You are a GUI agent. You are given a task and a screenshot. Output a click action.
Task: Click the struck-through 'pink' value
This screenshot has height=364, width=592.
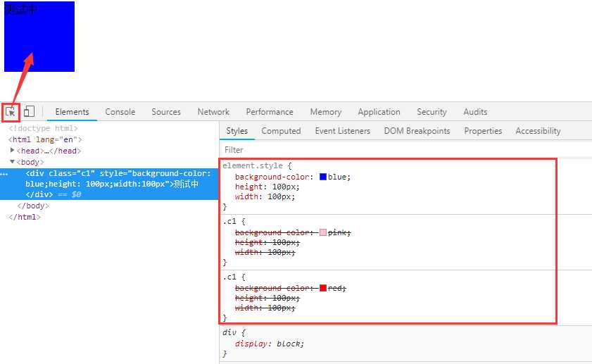coord(338,232)
